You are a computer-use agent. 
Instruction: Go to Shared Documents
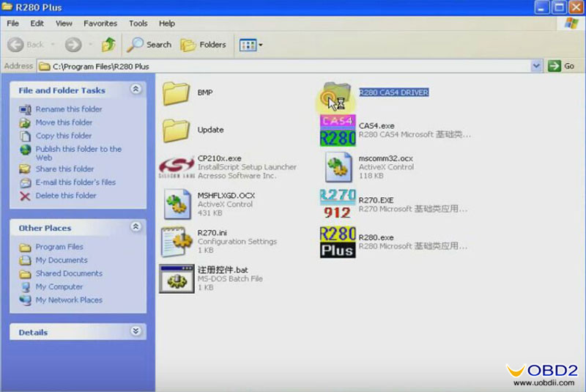(x=69, y=273)
